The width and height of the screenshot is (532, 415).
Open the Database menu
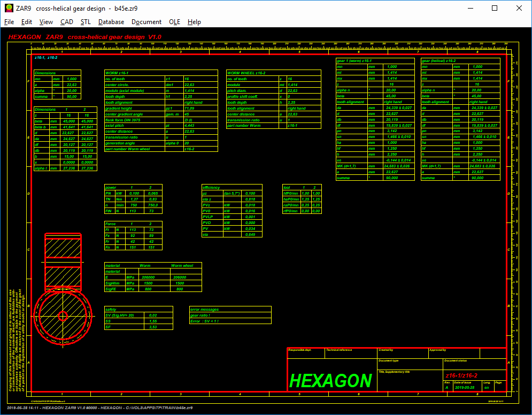coord(111,22)
